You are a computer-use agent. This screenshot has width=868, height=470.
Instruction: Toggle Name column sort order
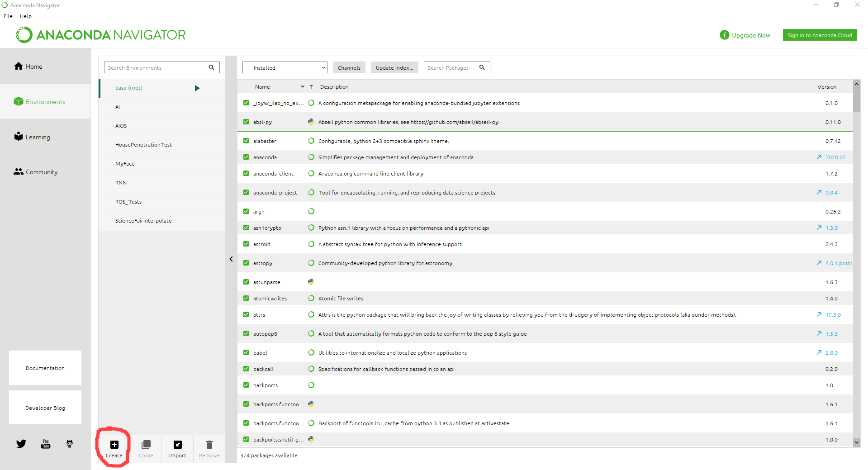point(302,86)
